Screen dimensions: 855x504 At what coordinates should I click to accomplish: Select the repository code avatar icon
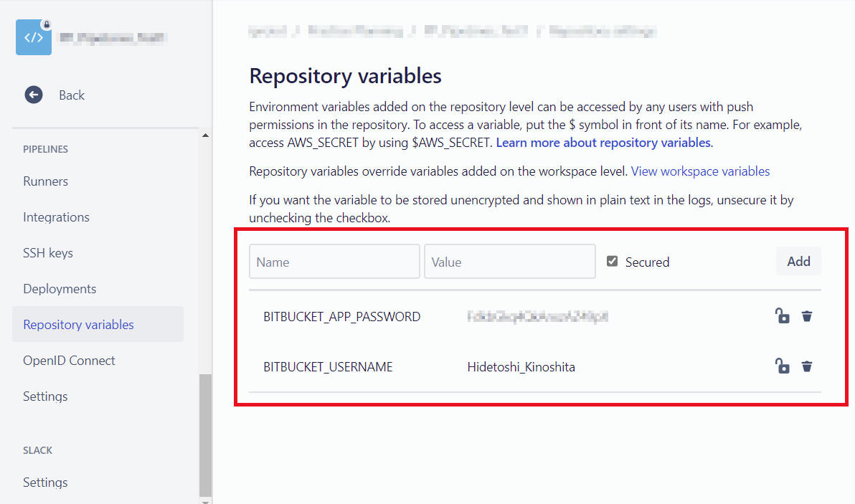33,37
